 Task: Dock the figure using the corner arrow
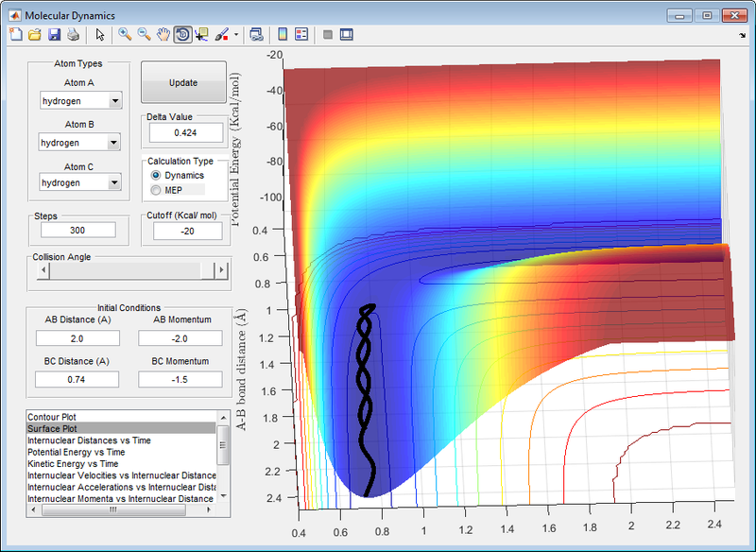tap(742, 35)
